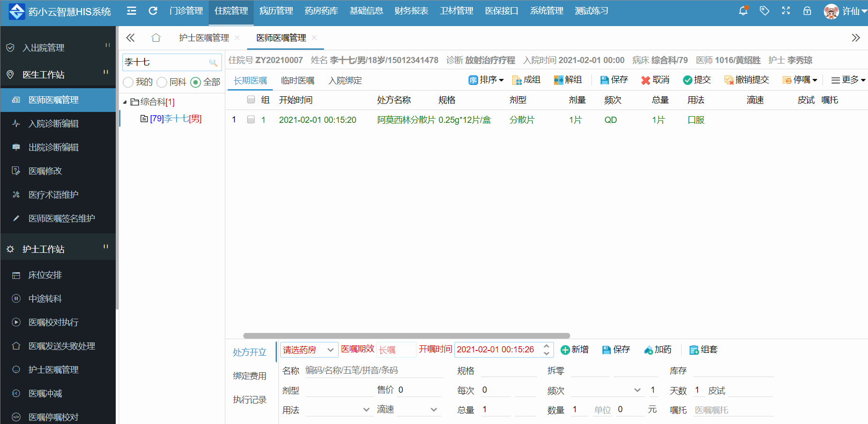The height and width of the screenshot is (424, 868).
Task: Click the 提交 submit button
Action: (x=697, y=80)
